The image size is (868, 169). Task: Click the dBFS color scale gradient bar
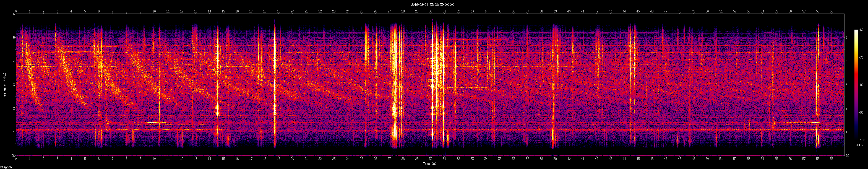(856, 84)
